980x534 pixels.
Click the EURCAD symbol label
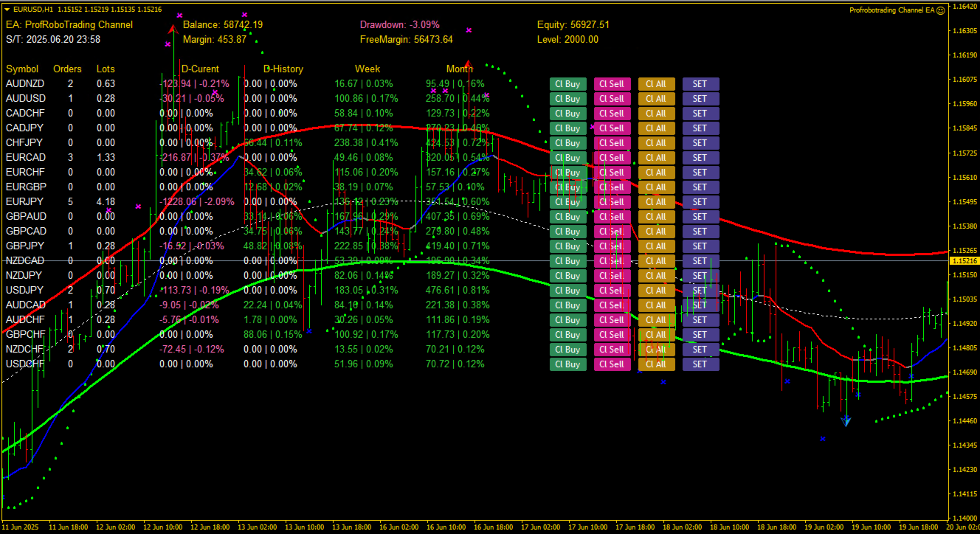[26, 157]
